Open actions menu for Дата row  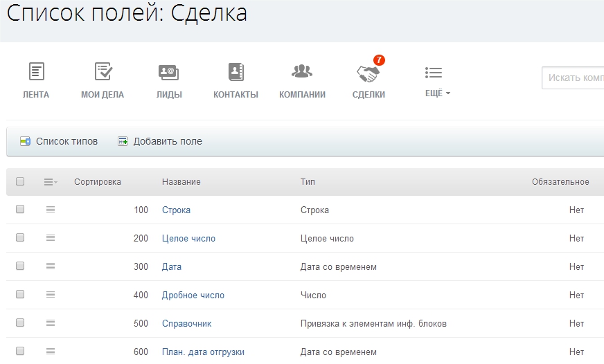point(51,266)
